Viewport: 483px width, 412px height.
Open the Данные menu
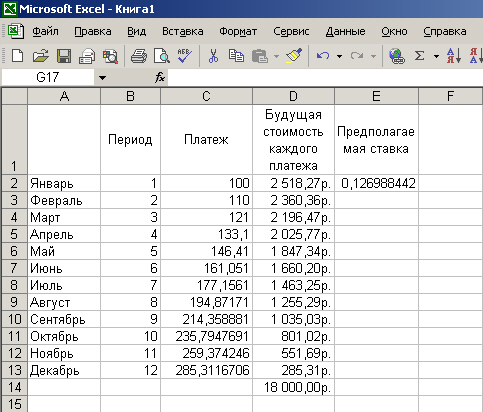click(x=345, y=31)
